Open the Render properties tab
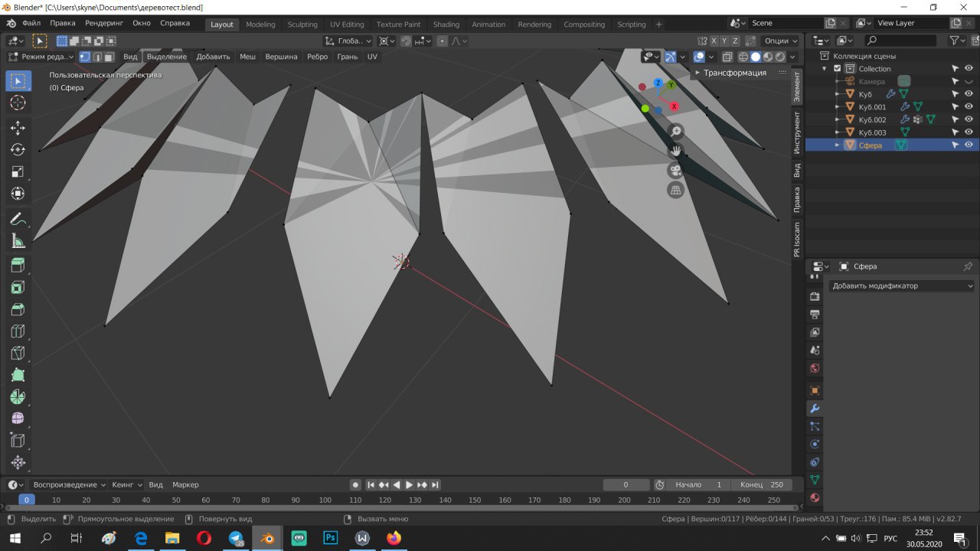 [x=815, y=296]
